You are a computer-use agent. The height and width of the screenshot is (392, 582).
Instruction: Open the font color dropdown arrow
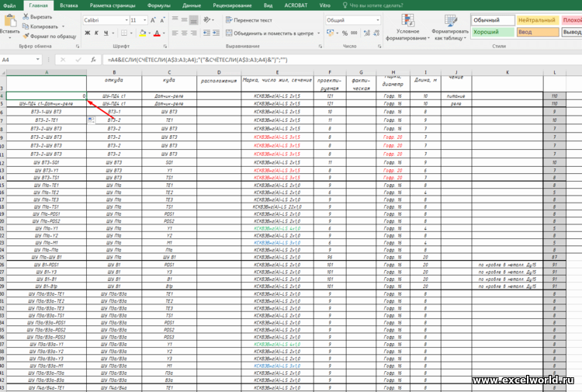coord(164,33)
